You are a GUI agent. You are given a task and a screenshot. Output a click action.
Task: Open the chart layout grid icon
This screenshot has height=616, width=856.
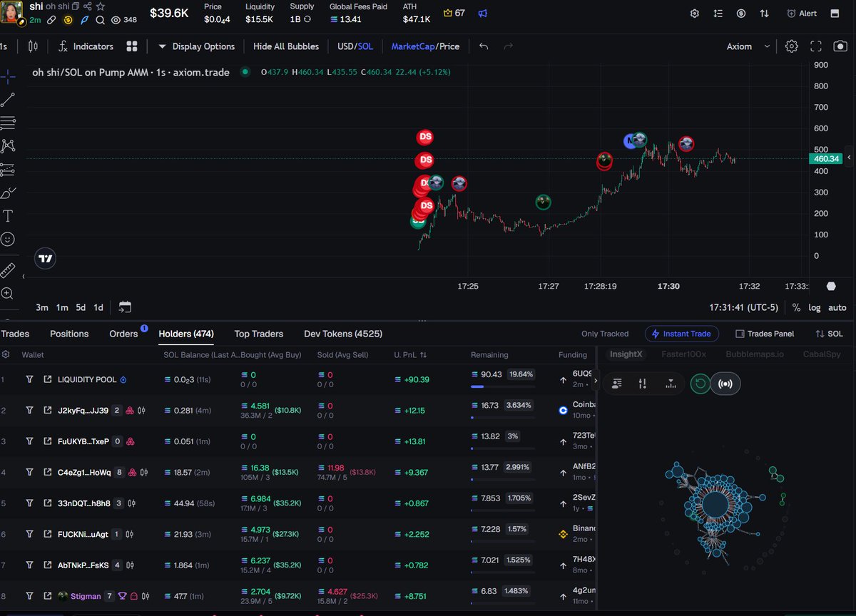(131, 46)
